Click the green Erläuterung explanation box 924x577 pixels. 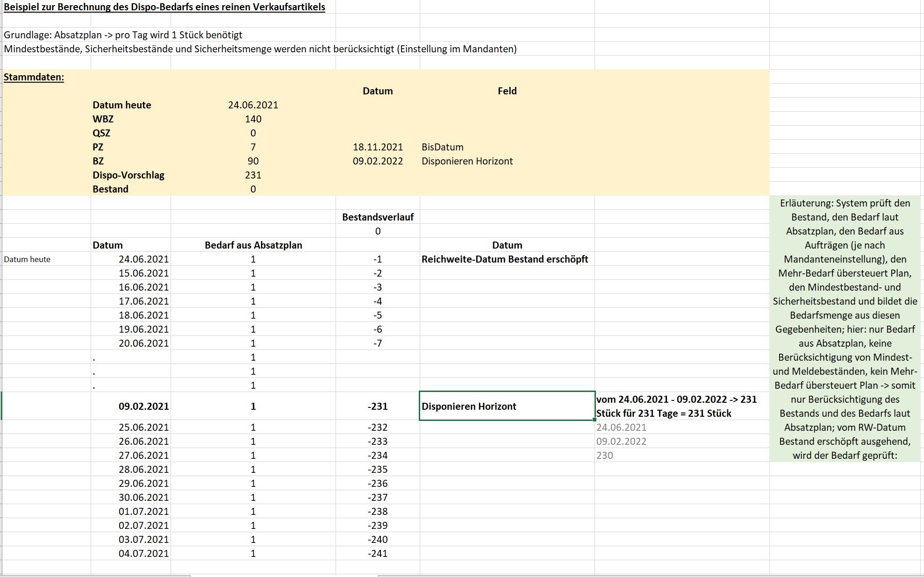(845, 329)
